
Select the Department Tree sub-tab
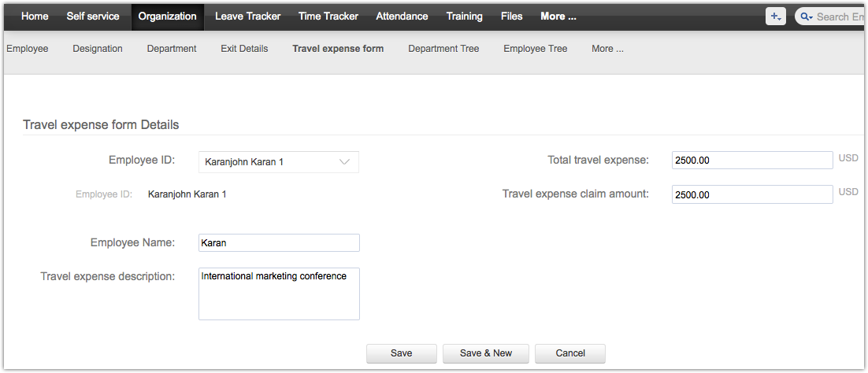pos(443,49)
